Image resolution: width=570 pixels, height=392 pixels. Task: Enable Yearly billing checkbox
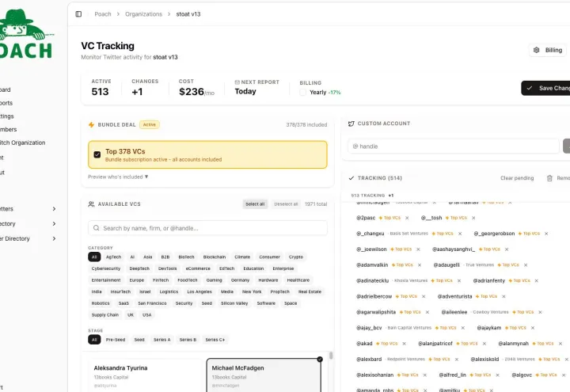pos(302,93)
